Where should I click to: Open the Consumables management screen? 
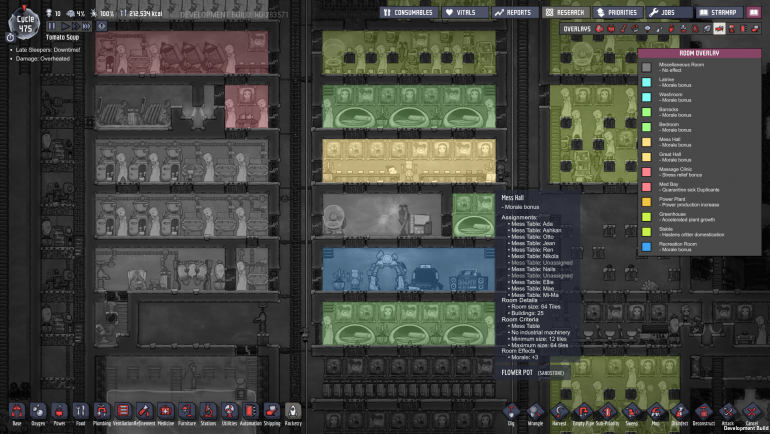tap(408, 12)
